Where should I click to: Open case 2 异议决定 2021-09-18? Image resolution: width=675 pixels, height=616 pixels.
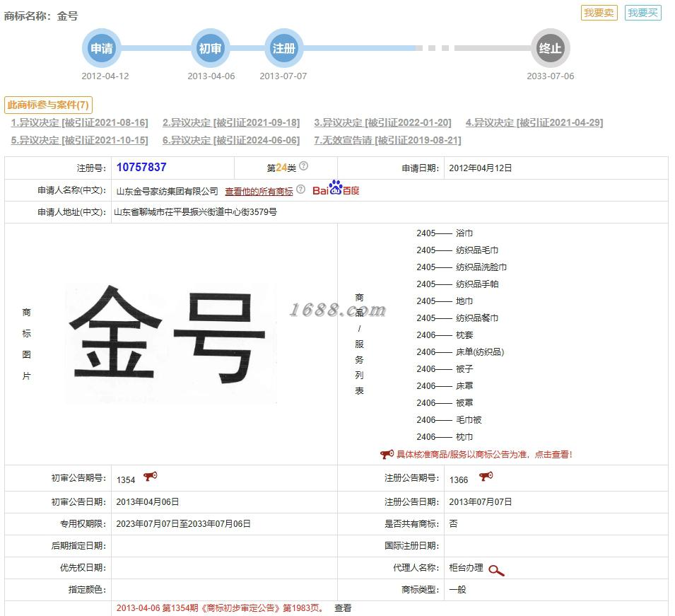click(231, 123)
